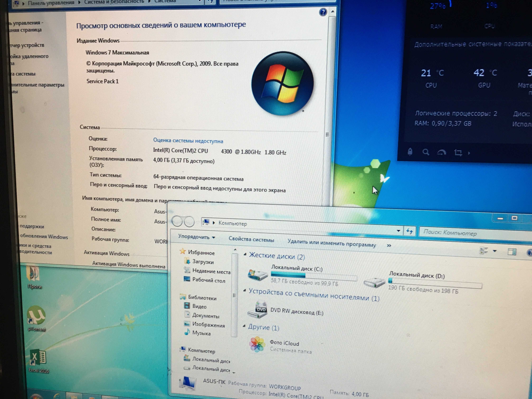
Task: Open Internet Explorer from the taskbar
Action: pyautogui.click(x=57, y=396)
